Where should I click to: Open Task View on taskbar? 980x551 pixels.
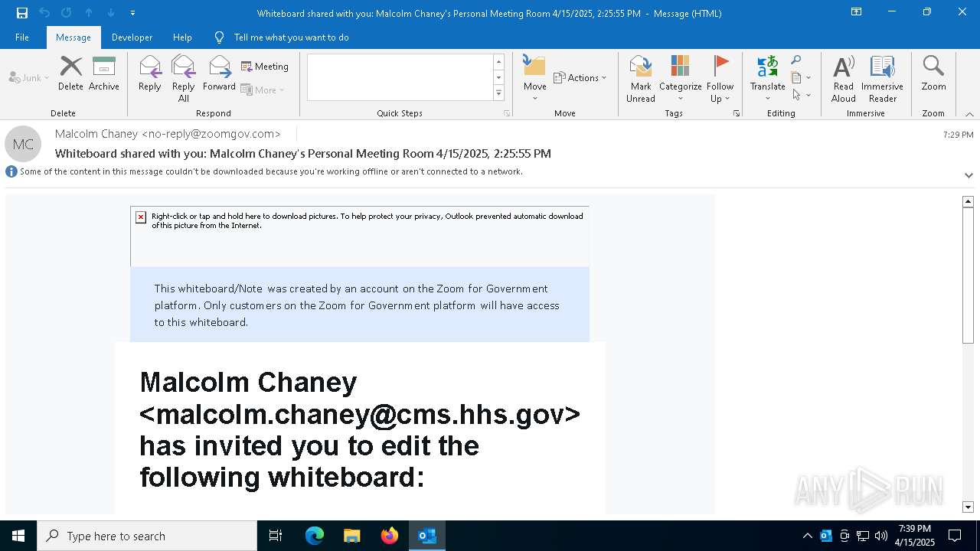coord(276,536)
